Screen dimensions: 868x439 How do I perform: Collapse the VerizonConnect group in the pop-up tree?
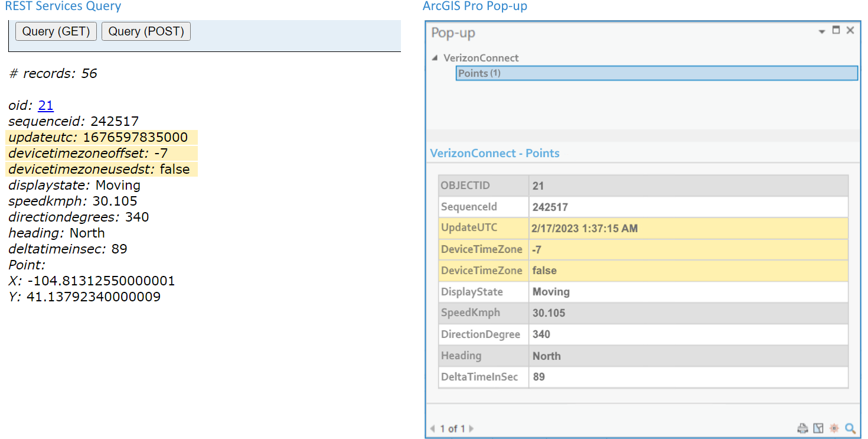coord(435,57)
